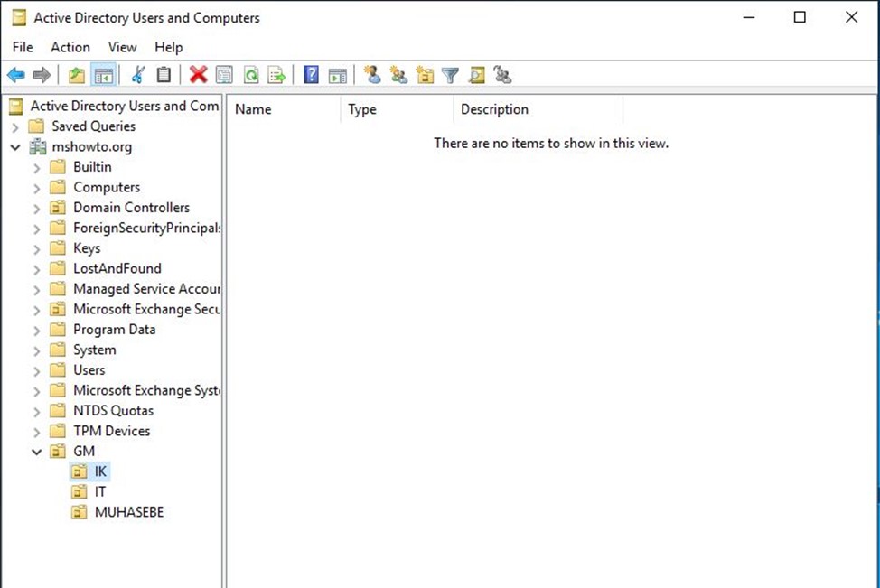The width and height of the screenshot is (880, 588).
Task: Toggle the Show/Hide Action Pane icon
Action: click(x=337, y=75)
